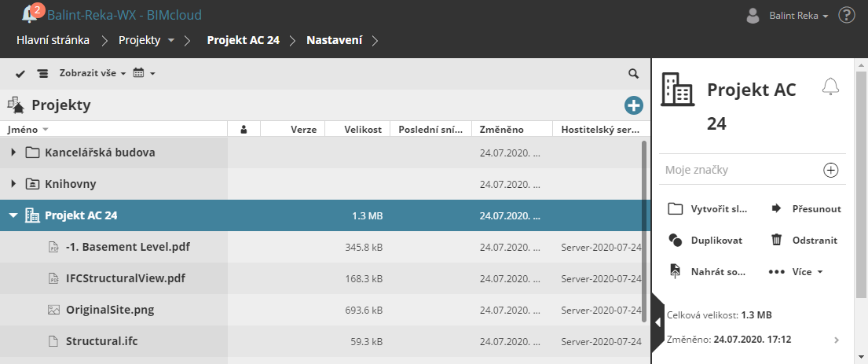
Task: Expand the Kancelářská budova folder
Action: 13,153
